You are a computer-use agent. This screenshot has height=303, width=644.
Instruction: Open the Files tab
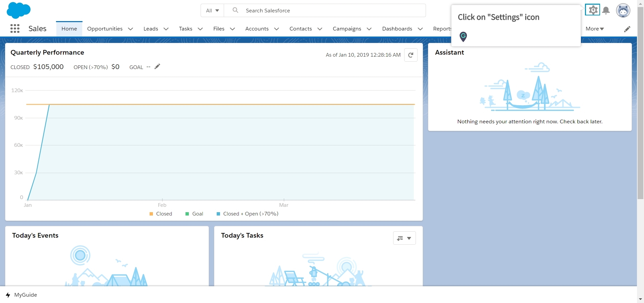(x=219, y=29)
